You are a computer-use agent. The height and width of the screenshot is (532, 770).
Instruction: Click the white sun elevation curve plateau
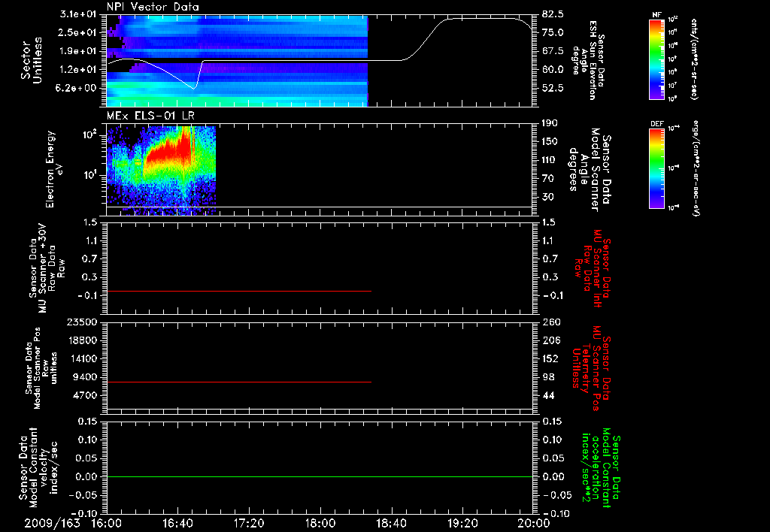pyautogui.click(x=484, y=19)
